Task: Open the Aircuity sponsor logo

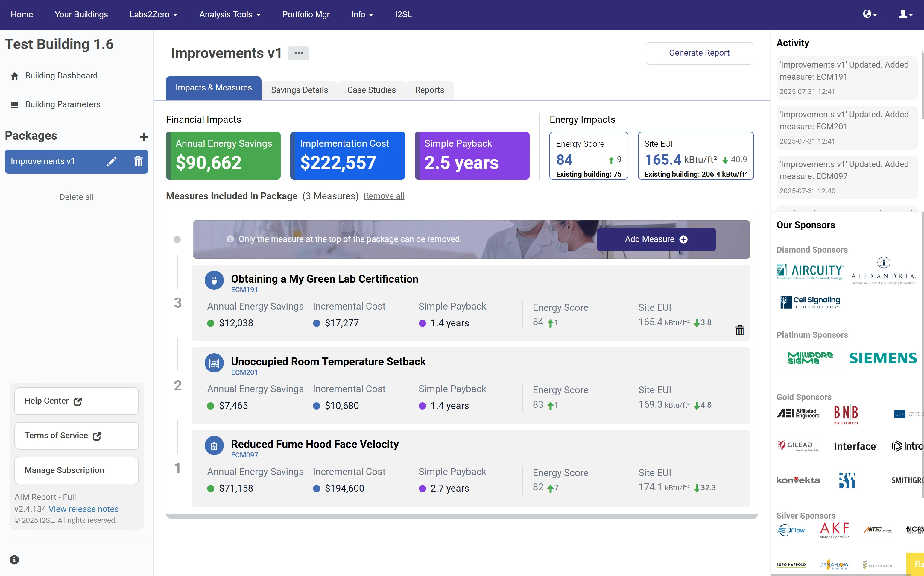Action: [810, 271]
